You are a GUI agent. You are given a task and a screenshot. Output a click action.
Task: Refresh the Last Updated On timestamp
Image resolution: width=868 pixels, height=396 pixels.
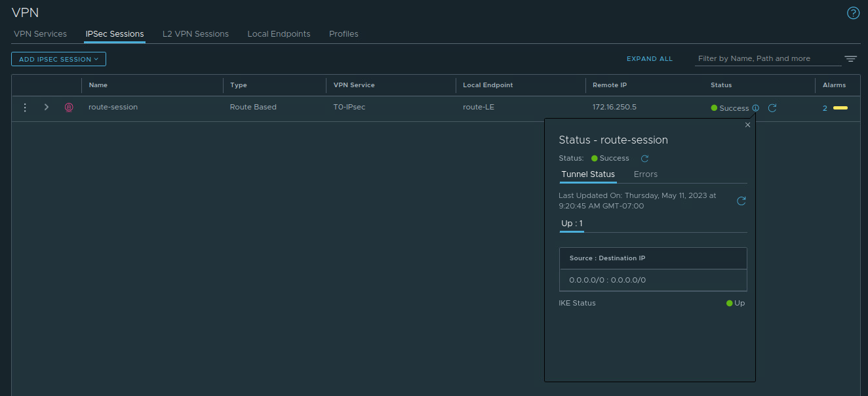[x=741, y=201]
